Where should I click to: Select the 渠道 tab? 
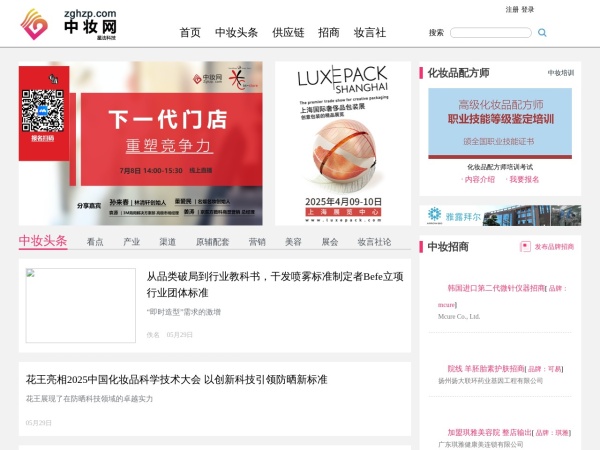pos(168,242)
